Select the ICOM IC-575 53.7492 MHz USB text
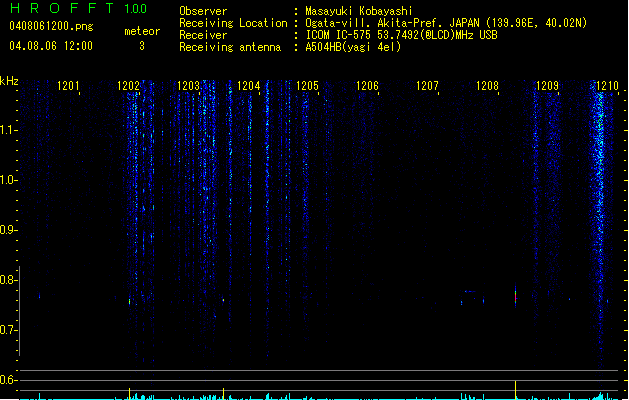629x400 pixels. coord(401,35)
